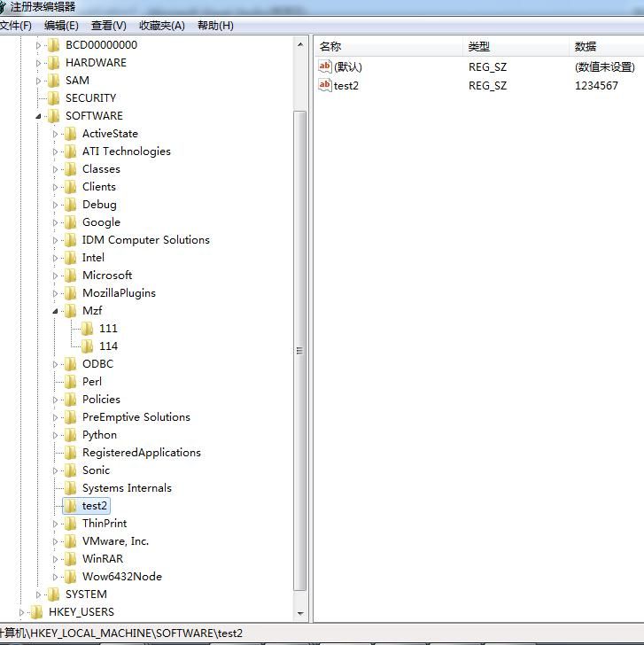The image size is (644, 645).
Task: Click the Google folder icon
Action: (x=71, y=222)
